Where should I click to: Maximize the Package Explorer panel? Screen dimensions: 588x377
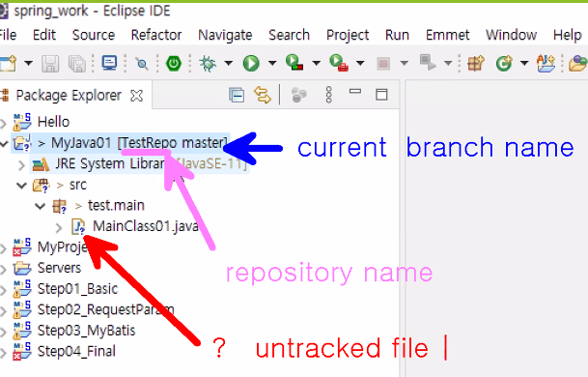click(381, 95)
